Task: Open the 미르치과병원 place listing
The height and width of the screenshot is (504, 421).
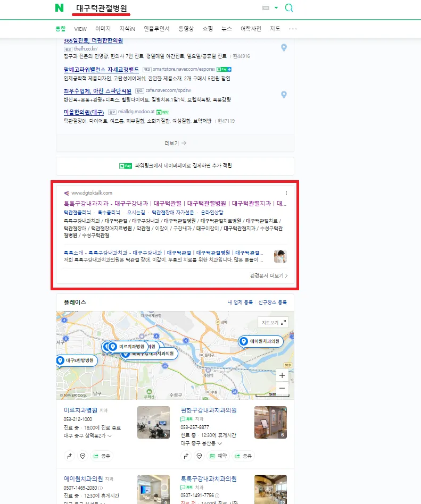Action: tap(80, 410)
